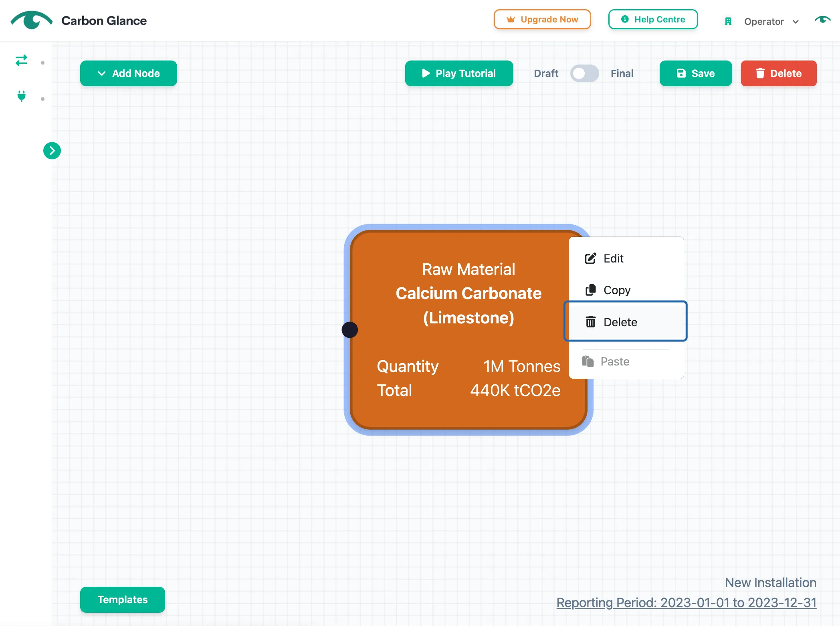Screen dimensions: 840x626
Task: Click the Carbon Glance title text
Action: coord(104,20)
